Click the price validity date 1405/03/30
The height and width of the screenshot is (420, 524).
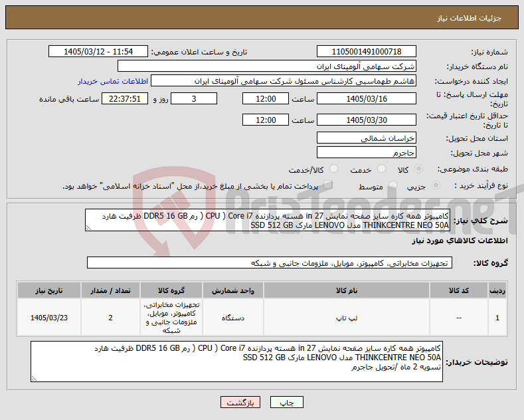click(x=367, y=120)
